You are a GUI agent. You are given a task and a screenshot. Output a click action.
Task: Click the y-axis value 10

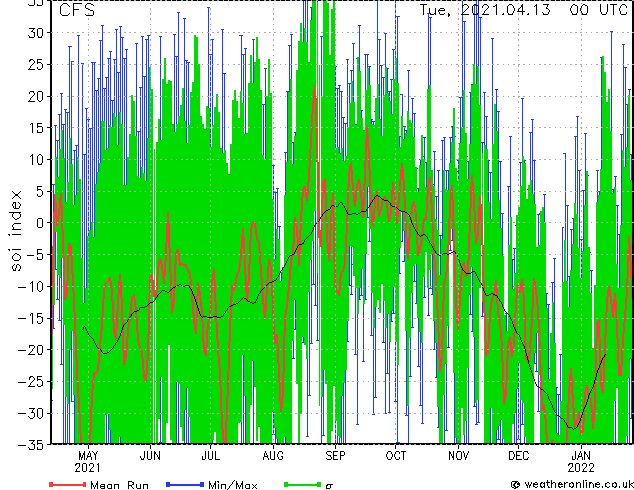pos(35,159)
